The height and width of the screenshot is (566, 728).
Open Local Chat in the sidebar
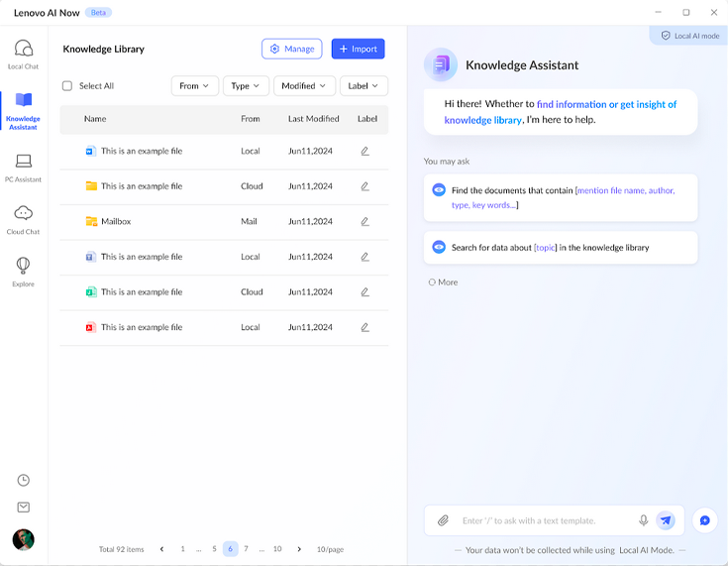coord(23,55)
